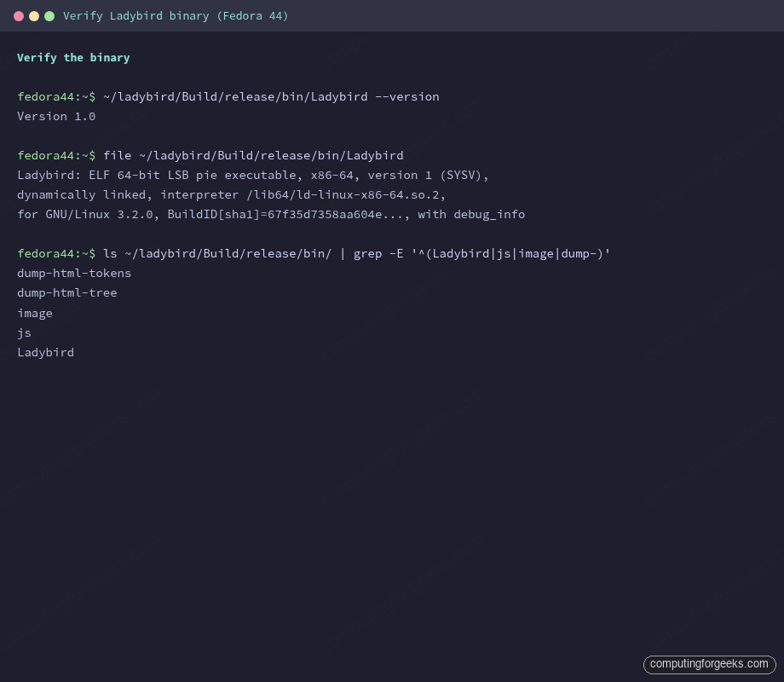This screenshot has height=682, width=784.
Task: Click the 'Verify the binary' heading
Action: (x=73, y=57)
